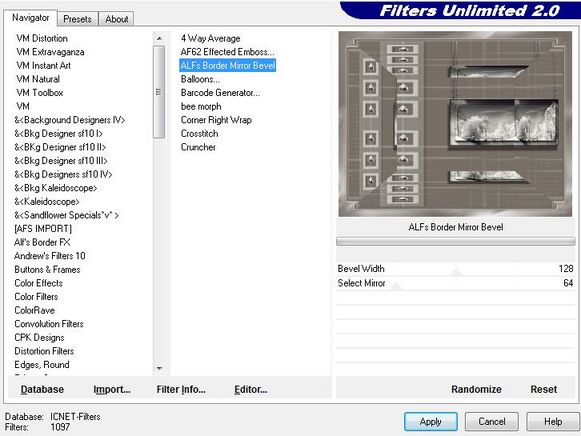The height and width of the screenshot is (436, 581).
Task: Select CPK Designs category
Action: (x=39, y=338)
